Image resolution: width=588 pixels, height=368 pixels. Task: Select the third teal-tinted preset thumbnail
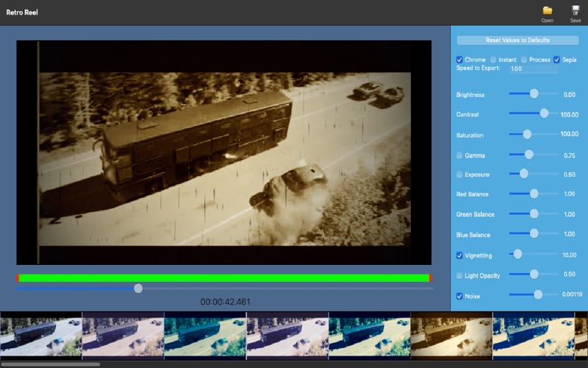[x=205, y=335]
